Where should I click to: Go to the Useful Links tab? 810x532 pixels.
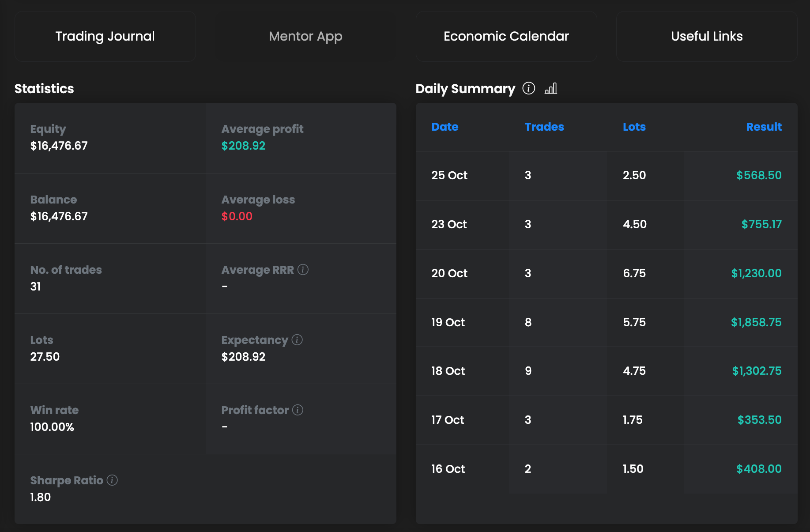click(706, 36)
